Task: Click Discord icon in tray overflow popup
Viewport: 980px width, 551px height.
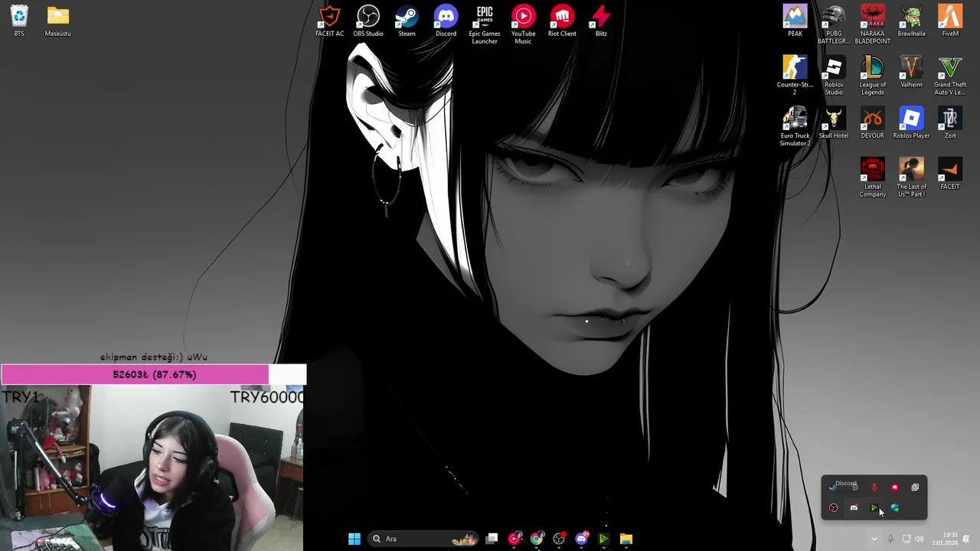Action: (854, 507)
